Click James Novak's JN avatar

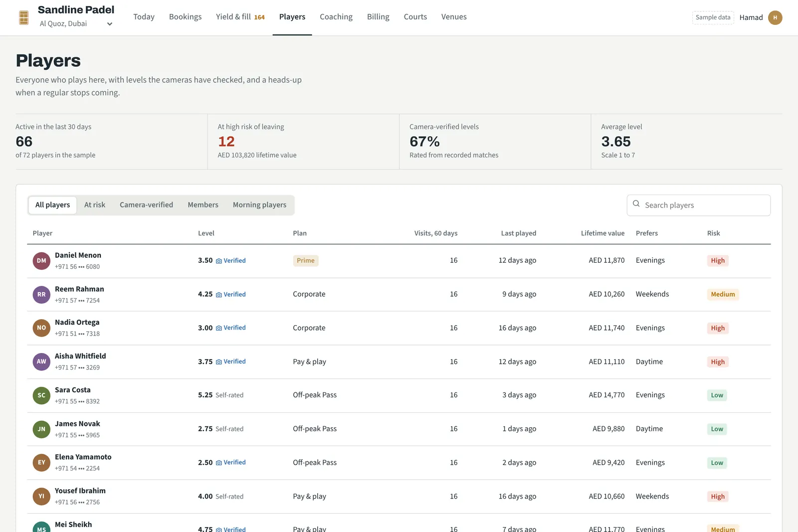coord(41,429)
